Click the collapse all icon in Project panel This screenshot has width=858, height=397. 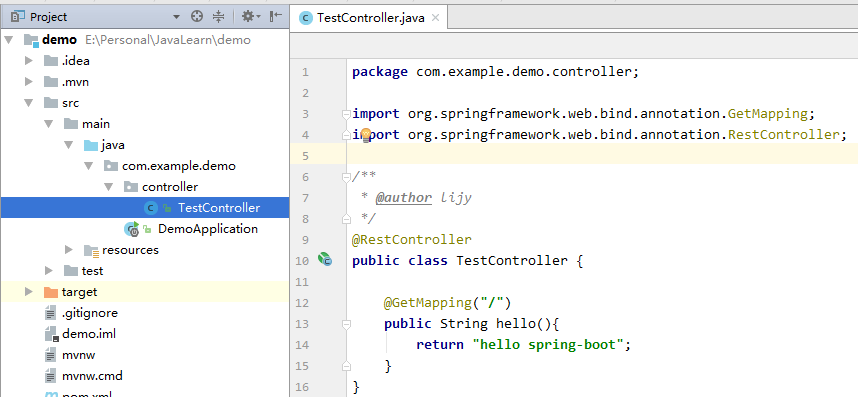coord(218,17)
